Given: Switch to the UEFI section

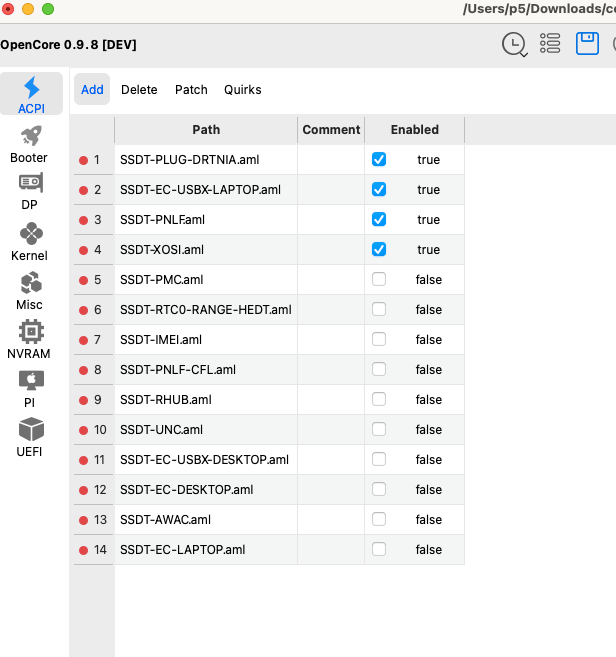Looking at the screenshot, I should point(30,437).
